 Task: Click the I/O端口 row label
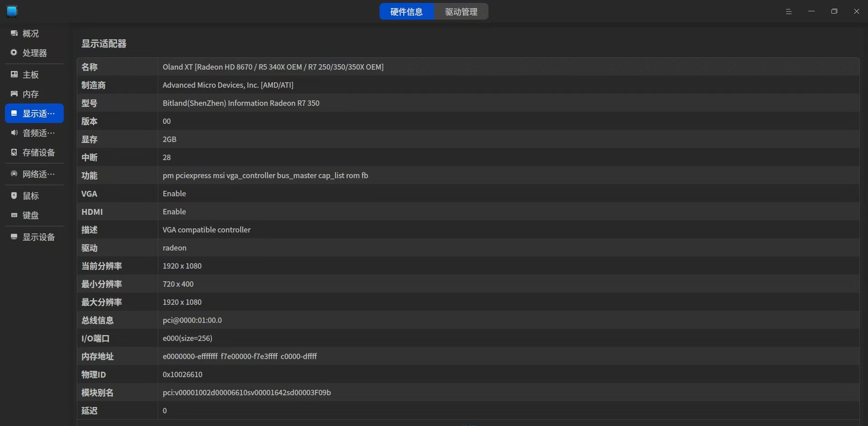pos(95,338)
